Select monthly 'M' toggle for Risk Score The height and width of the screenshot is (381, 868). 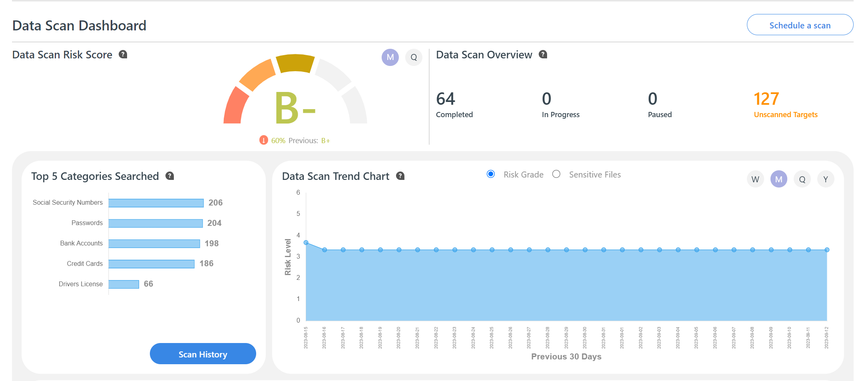(x=390, y=57)
